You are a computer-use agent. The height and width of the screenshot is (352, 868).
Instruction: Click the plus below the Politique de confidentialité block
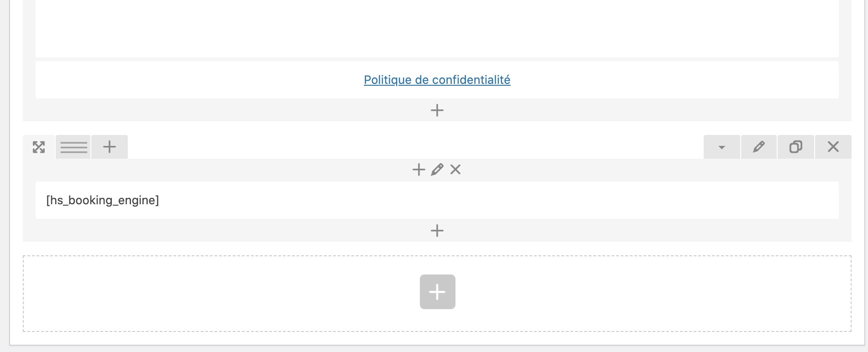[437, 110]
